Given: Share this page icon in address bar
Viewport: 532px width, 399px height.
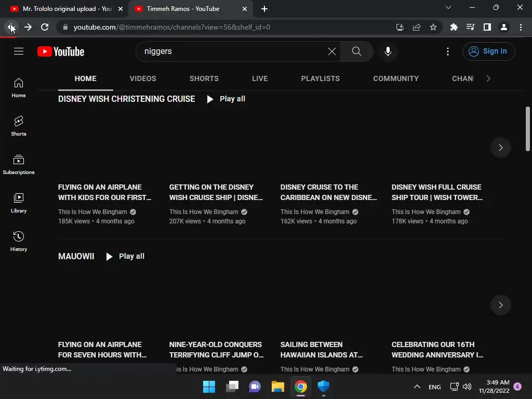Looking at the screenshot, I should (417, 27).
